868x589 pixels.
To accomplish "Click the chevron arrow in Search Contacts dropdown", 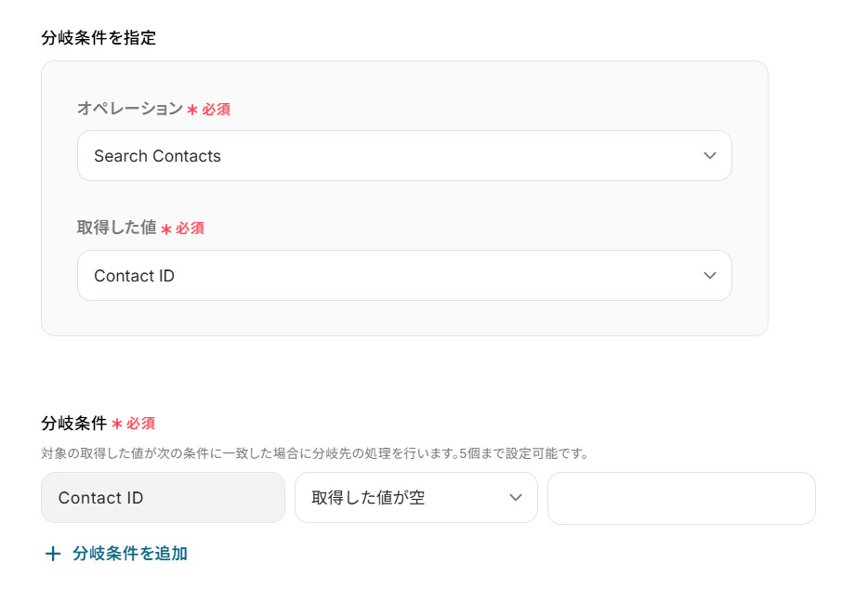I will (710, 156).
